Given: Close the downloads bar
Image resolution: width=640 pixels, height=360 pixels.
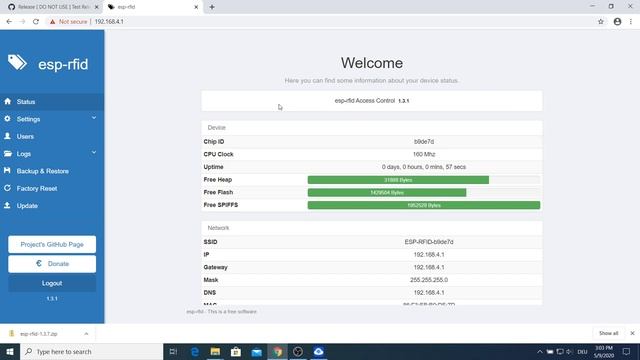Looking at the screenshot, I should 632,333.
